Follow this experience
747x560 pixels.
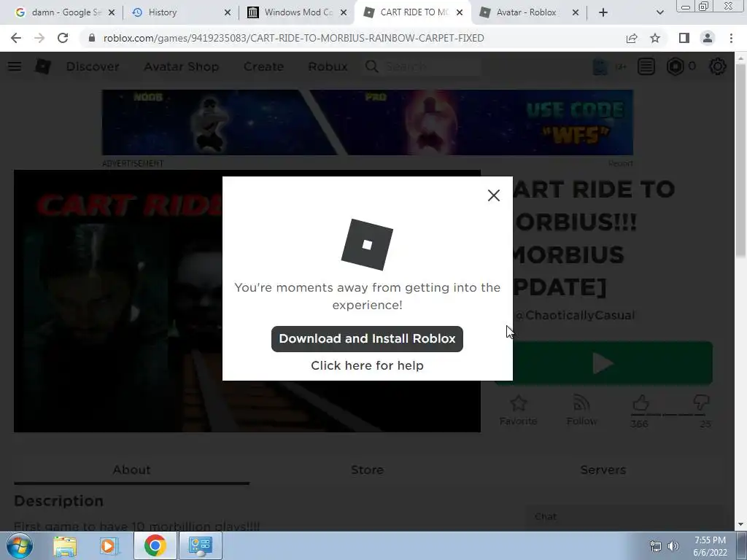coord(581,410)
